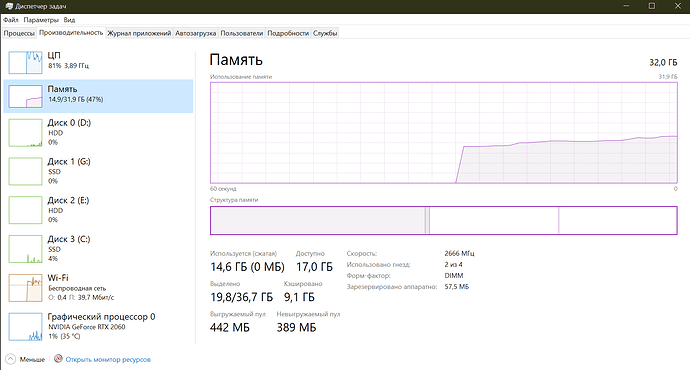Click the 32,0 ГБ total memory label
Viewport: 690px width, 370px height.
(x=663, y=62)
